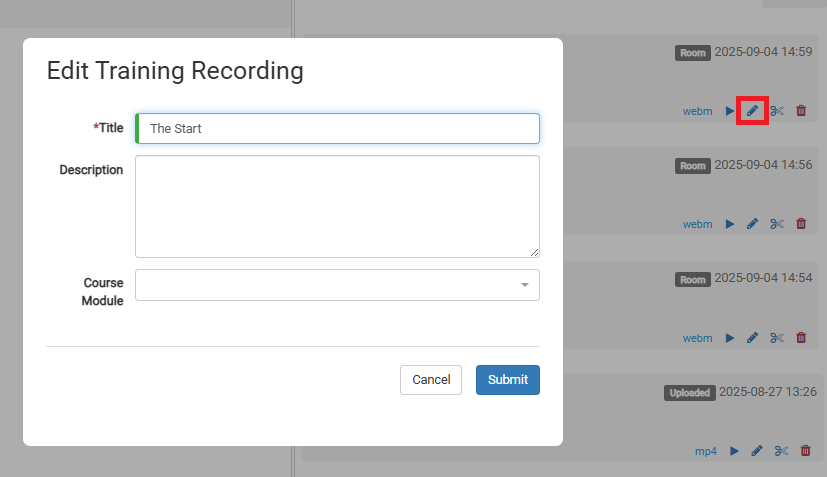Click into the Description text area
827x477 pixels.
(337, 206)
